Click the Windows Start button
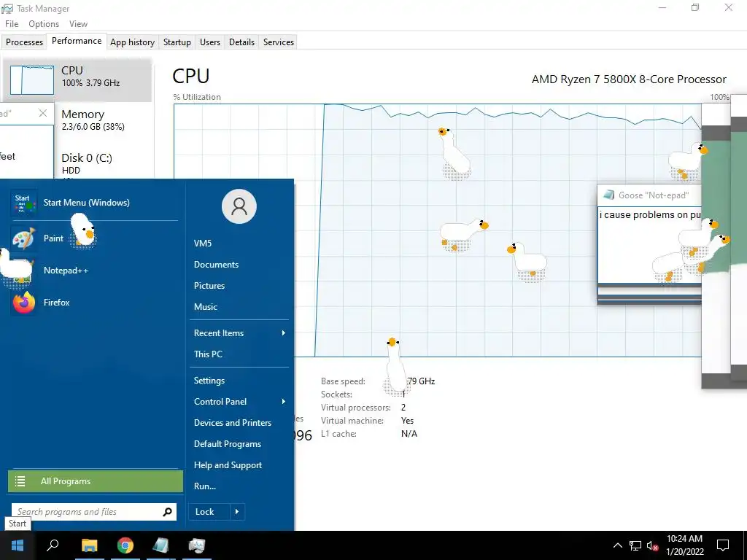Image resolution: width=747 pixels, height=560 pixels. [18, 545]
